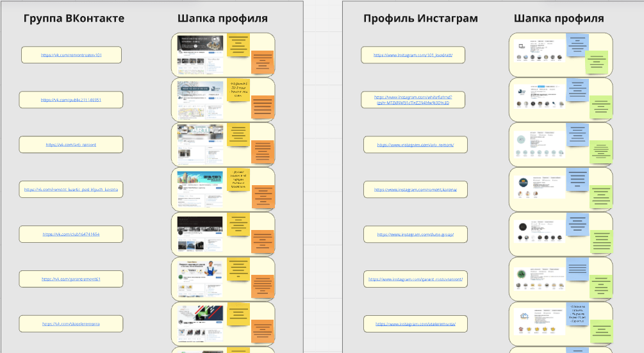Select the atelieremonta Instagram profile screenshot

click(x=540, y=322)
